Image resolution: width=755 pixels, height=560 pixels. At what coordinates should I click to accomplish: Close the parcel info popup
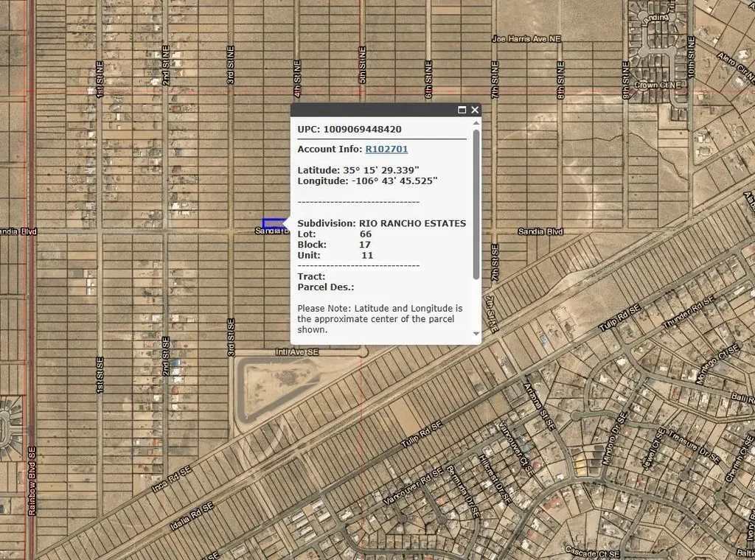click(475, 110)
